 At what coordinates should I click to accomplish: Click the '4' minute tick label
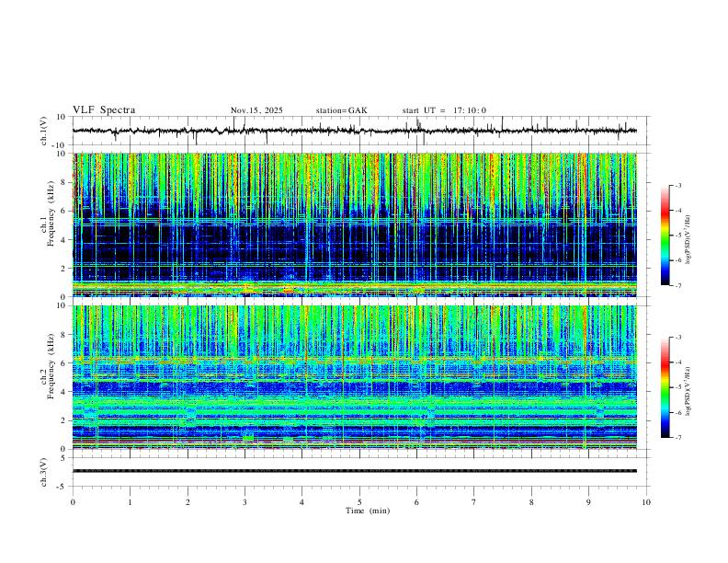click(301, 502)
